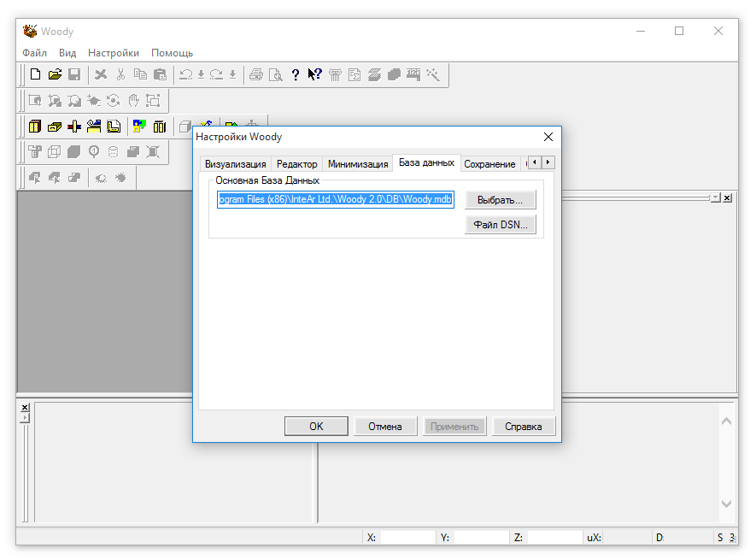This screenshot has width=756, height=560.
Task: Select the База данных tab
Action: (427, 162)
